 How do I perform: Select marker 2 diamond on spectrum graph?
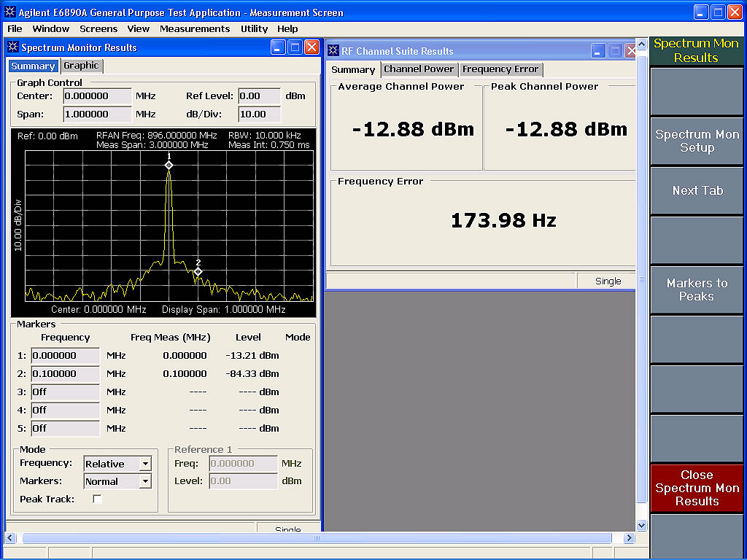coord(198,271)
